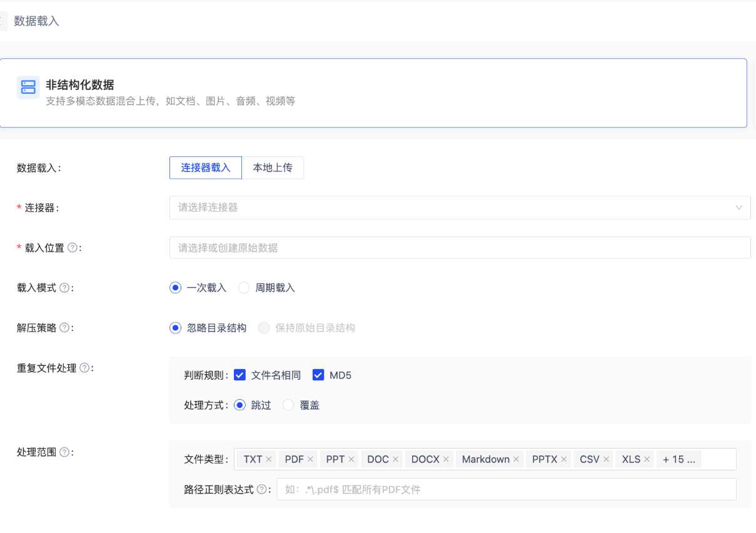Viewport: 756px width, 533px height.
Task: Select 覆盖 handling method
Action: (288, 405)
